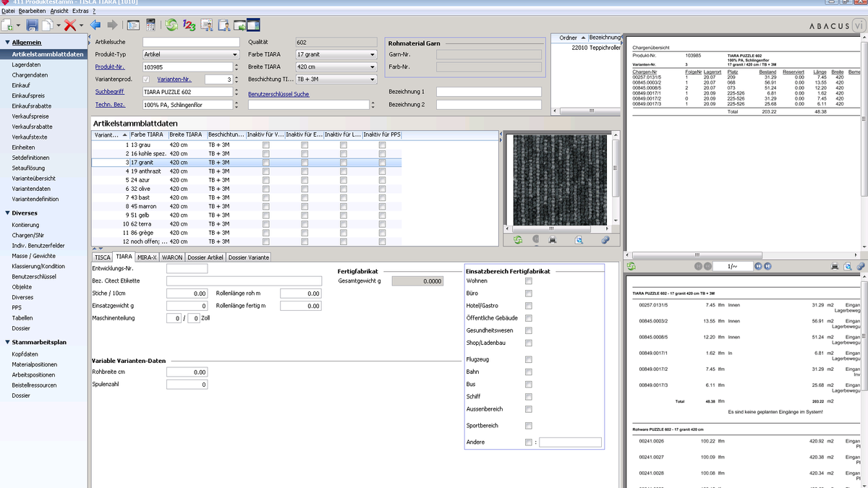Click the 123 numbering toolbar icon
This screenshot has width=868, height=488.
click(189, 25)
